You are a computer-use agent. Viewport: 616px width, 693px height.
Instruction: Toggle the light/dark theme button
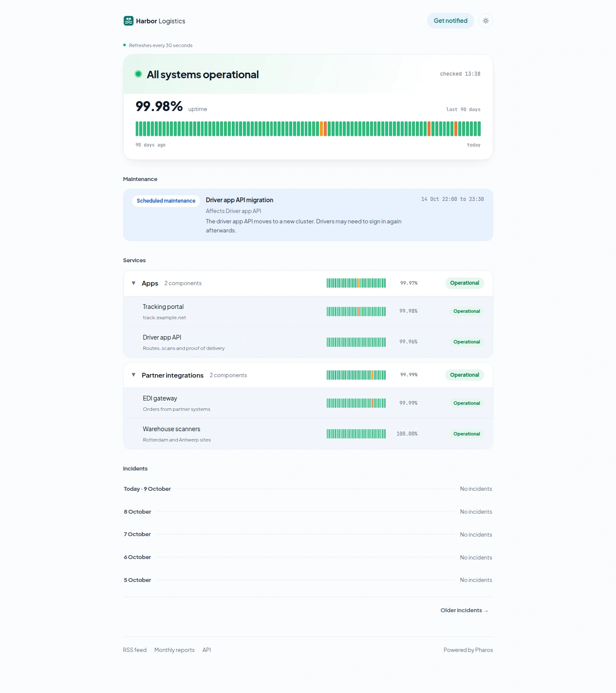[486, 21]
